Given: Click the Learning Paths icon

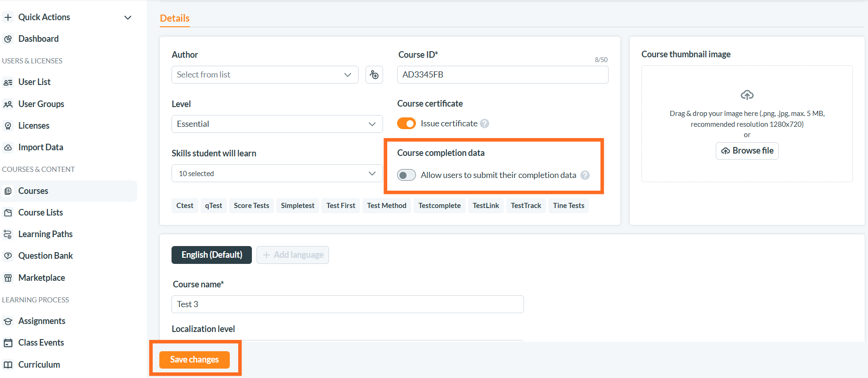Looking at the screenshot, I should (x=8, y=234).
